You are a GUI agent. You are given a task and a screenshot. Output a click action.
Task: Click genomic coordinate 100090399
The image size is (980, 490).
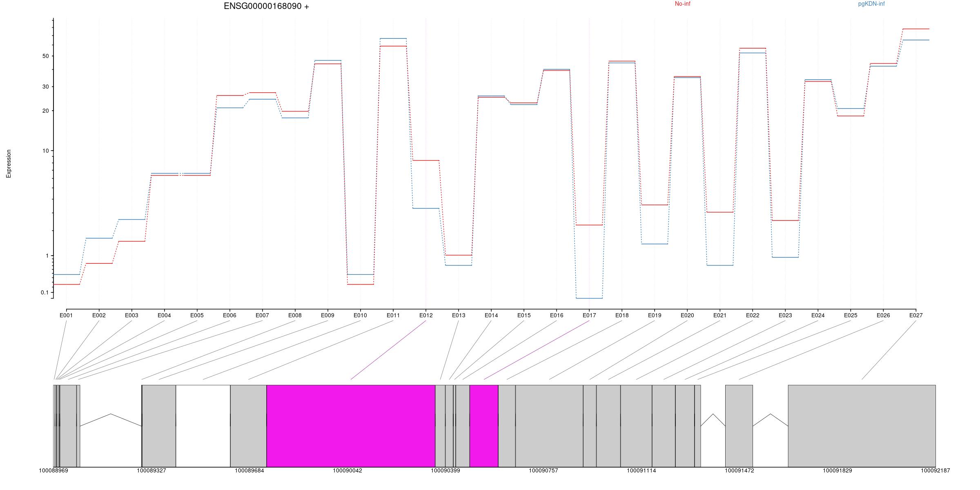pos(445,470)
